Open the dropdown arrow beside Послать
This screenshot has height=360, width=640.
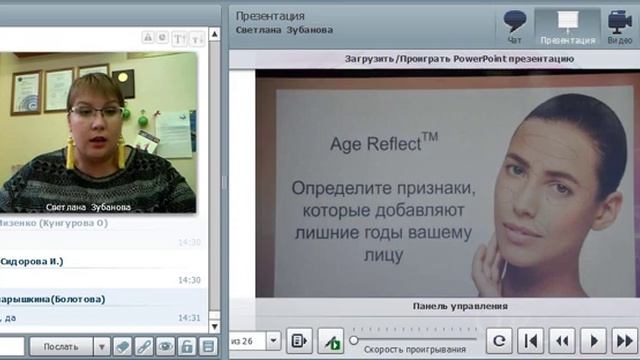102,347
